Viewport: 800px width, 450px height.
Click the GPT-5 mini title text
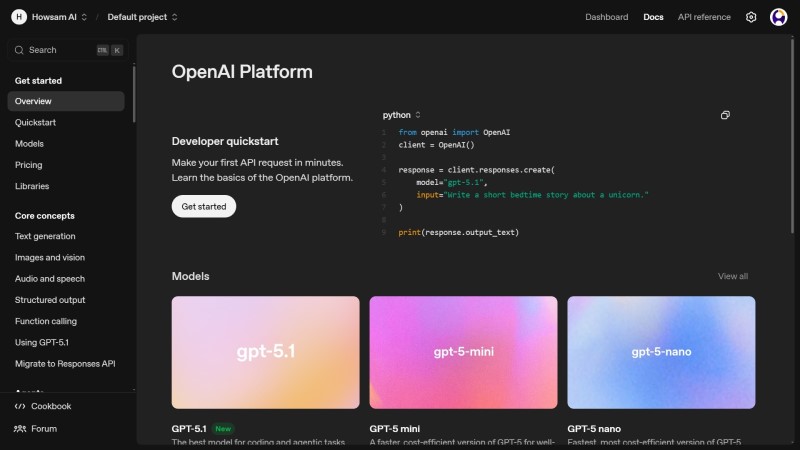394,429
